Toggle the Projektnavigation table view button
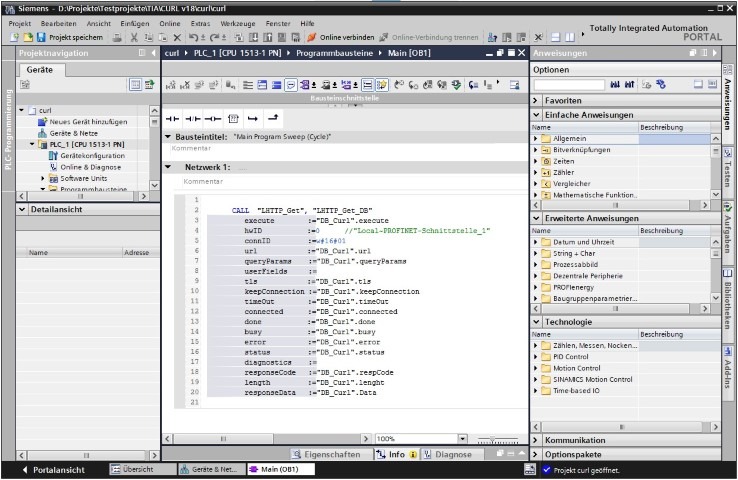The height and width of the screenshot is (480, 738). [135, 85]
